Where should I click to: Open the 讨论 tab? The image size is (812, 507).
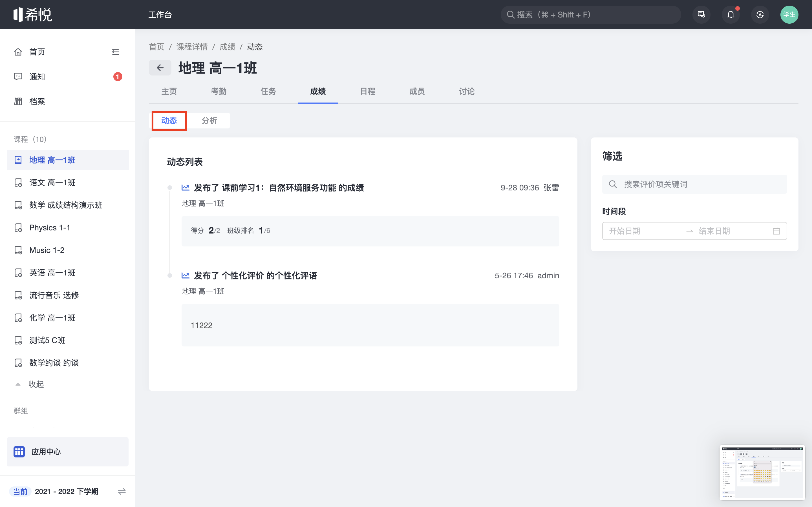(466, 91)
